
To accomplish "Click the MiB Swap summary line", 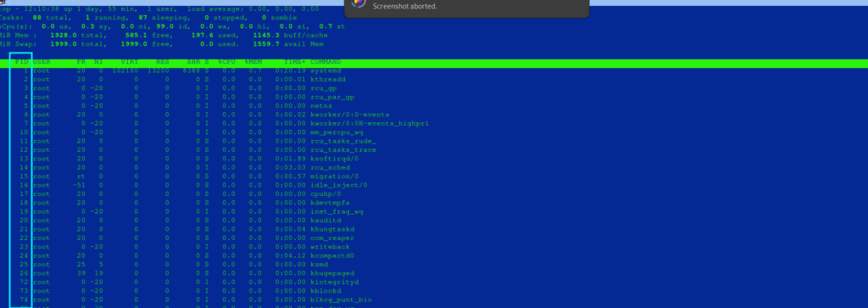I will pos(162,44).
